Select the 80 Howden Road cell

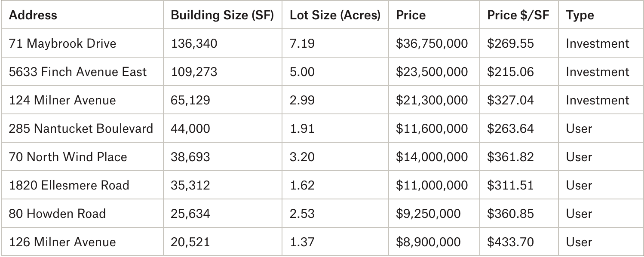(x=57, y=214)
